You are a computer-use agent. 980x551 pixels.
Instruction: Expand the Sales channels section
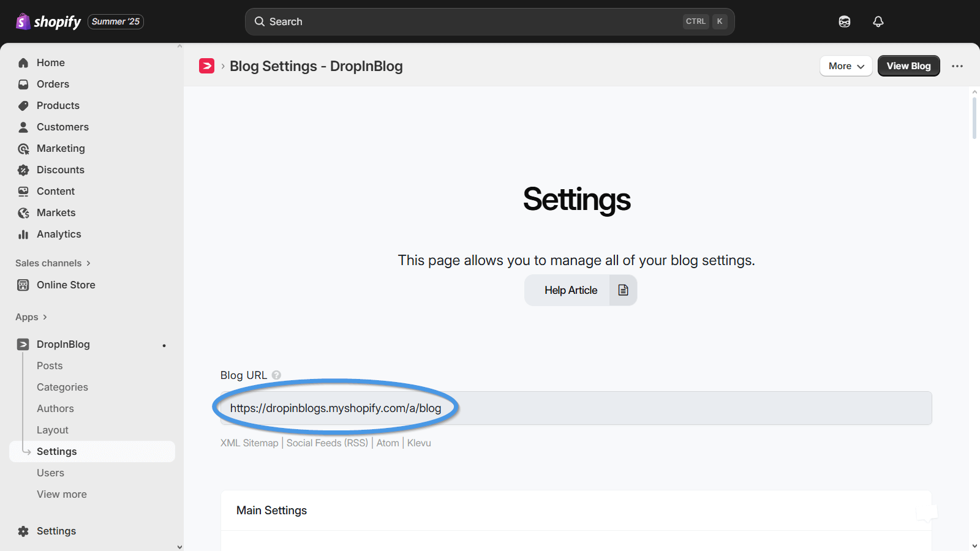[x=53, y=263]
